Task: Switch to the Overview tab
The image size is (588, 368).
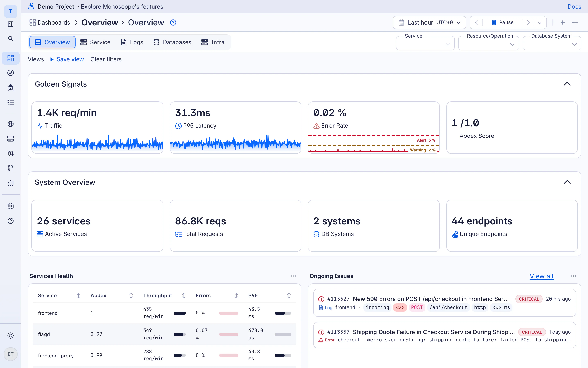Action: pyautogui.click(x=52, y=42)
